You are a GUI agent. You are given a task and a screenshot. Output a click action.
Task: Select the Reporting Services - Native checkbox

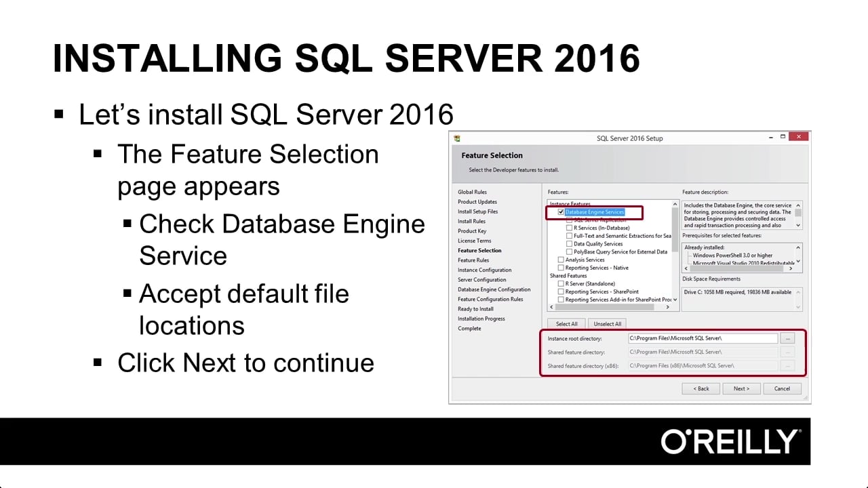pyautogui.click(x=561, y=268)
